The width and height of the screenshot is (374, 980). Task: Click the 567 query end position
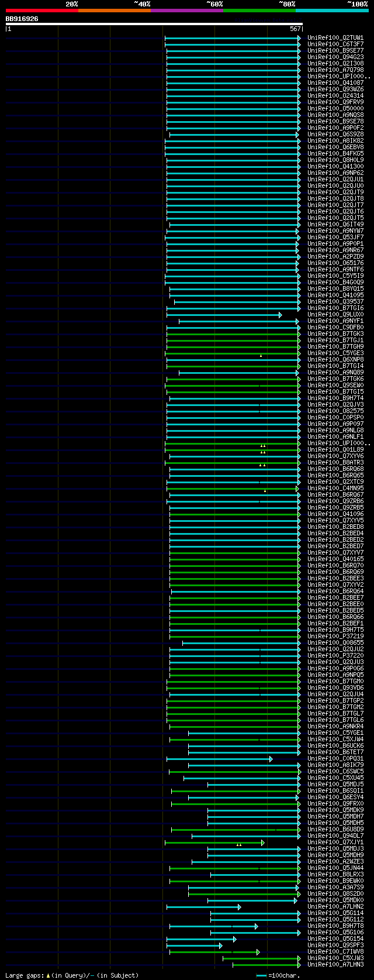pyautogui.click(x=295, y=29)
